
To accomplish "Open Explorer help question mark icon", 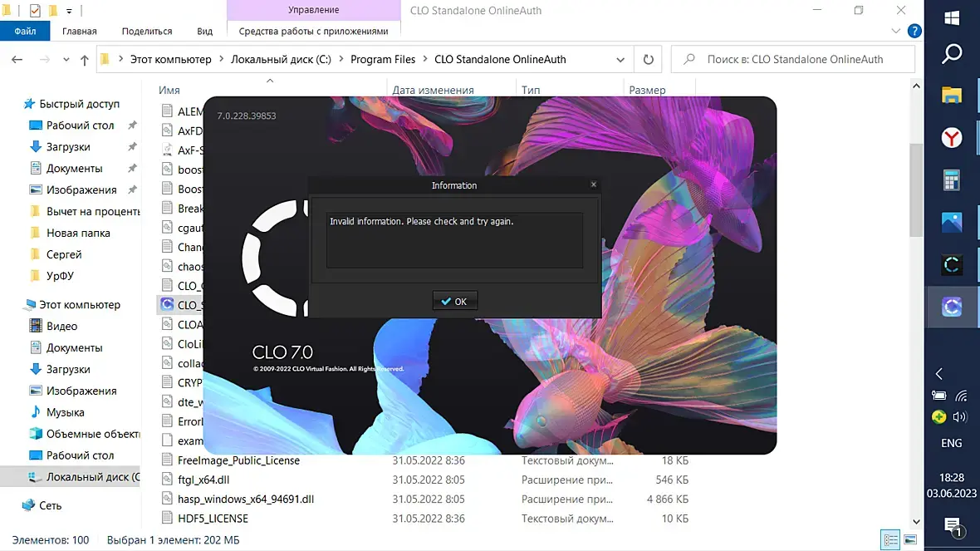I will [x=914, y=31].
